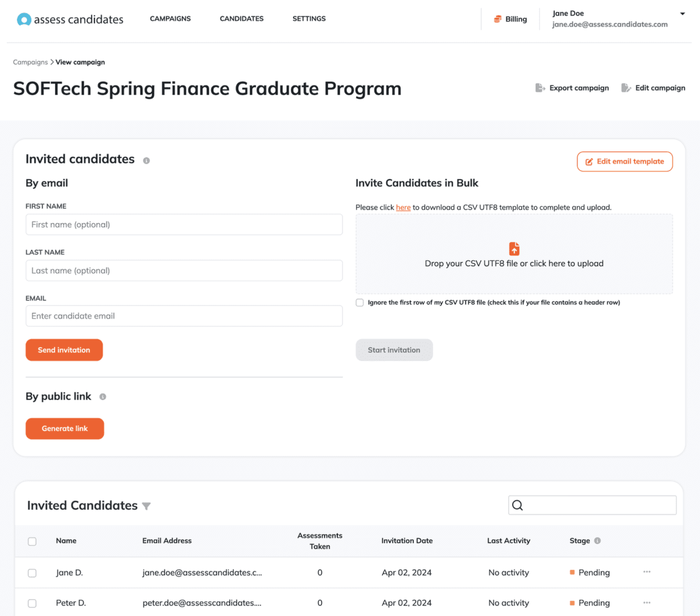
Task: Click the CSV upload file icon
Action: [x=514, y=249]
